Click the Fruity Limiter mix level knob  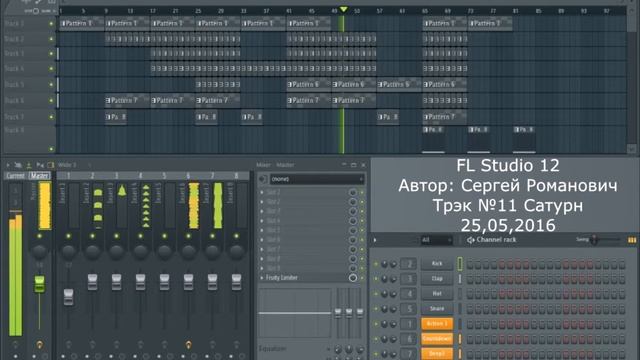tap(353, 278)
